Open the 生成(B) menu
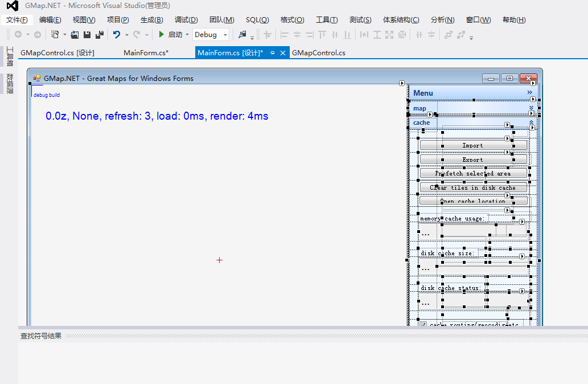 click(152, 20)
